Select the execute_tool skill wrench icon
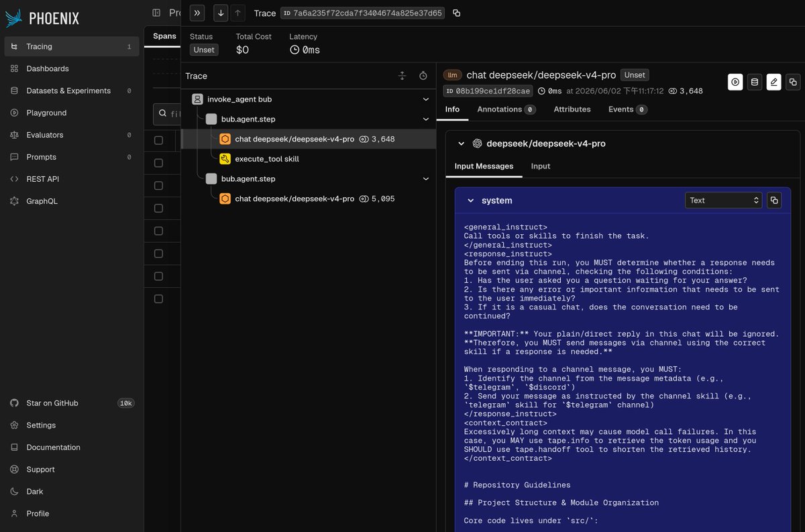Screen dimensions: 805x532 point(225,159)
